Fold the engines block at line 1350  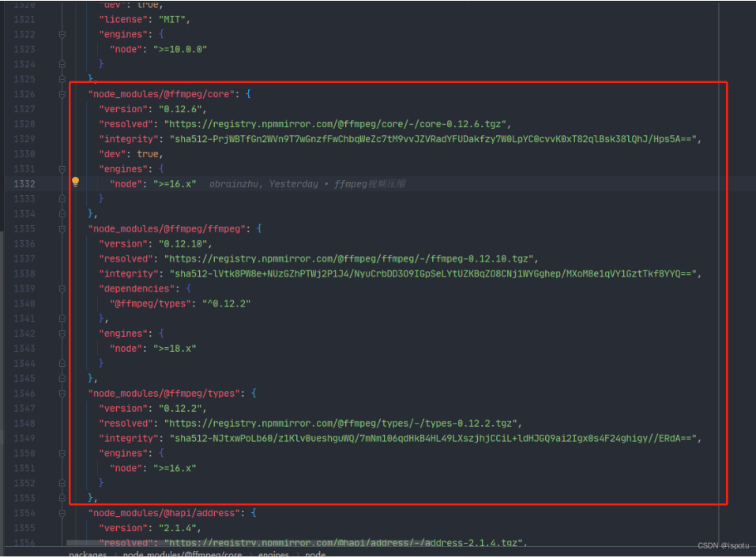point(62,454)
